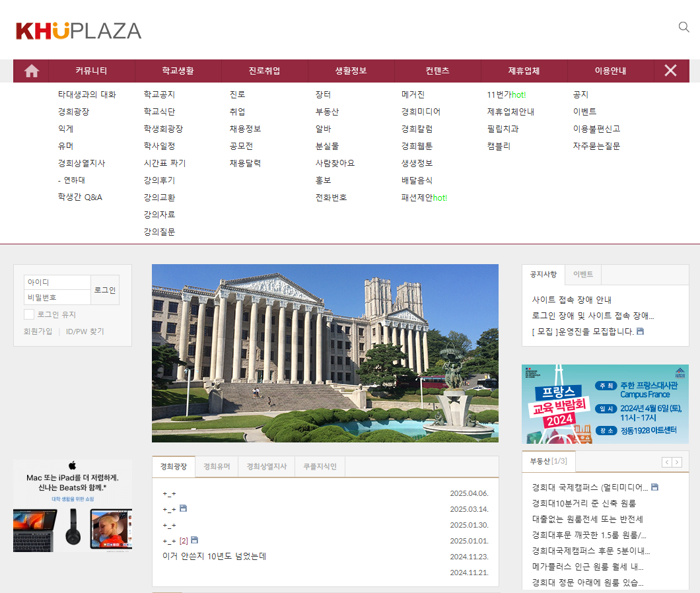The height and width of the screenshot is (593, 700).
Task: Click the attachment icon on the [모집] notice
Action: point(640,331)
